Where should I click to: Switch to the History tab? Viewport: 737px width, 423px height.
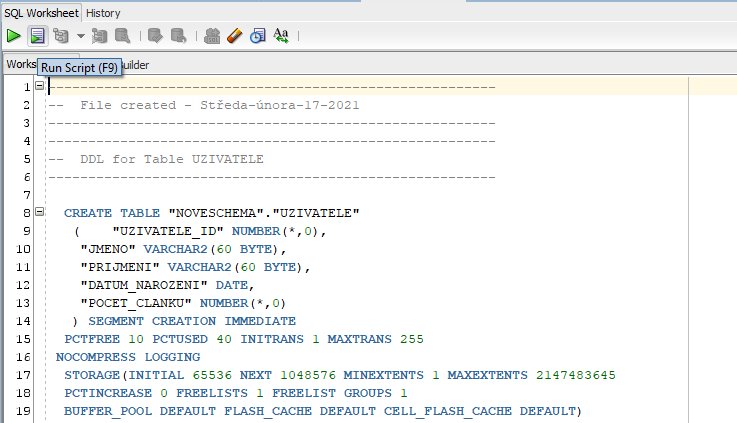pos(103,13)
